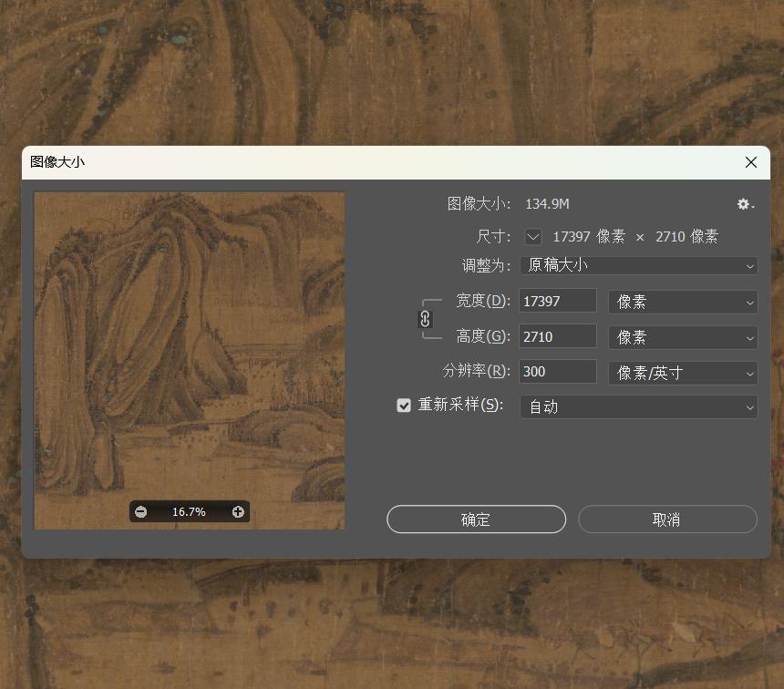Zoom in the preview with plus icon
This screenshot has width=784, height=689.
pos(238,511)
